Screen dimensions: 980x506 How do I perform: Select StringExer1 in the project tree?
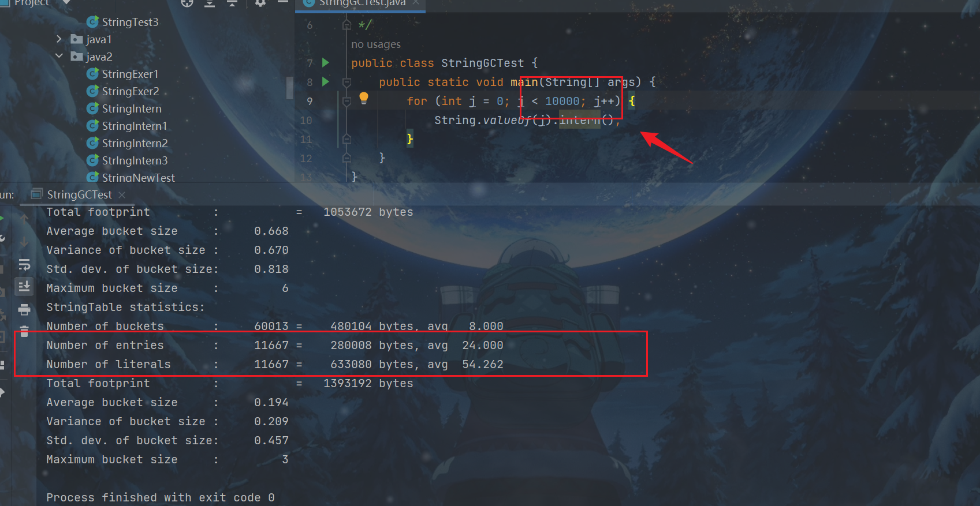pos(130,74)
